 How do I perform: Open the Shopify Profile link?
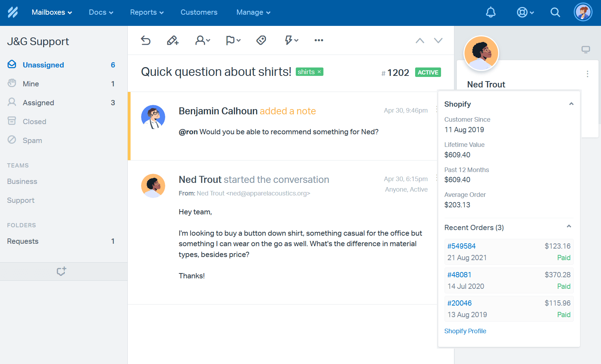(x=465, y=331)
